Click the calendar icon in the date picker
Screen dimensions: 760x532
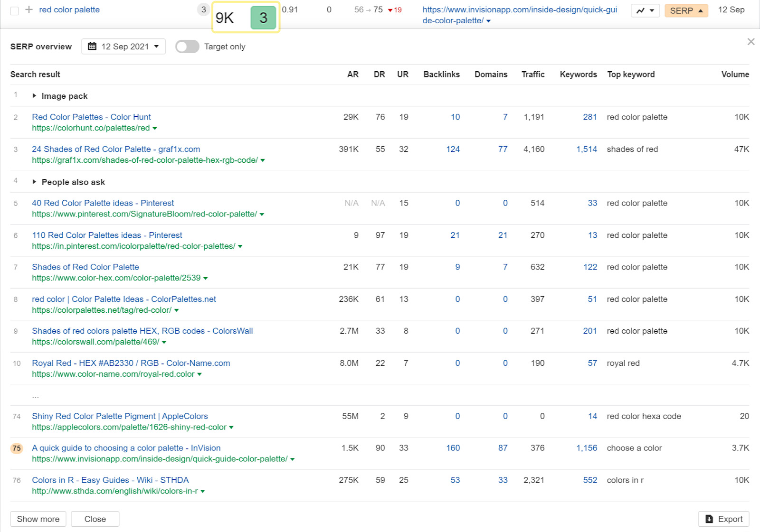[93, 46]
